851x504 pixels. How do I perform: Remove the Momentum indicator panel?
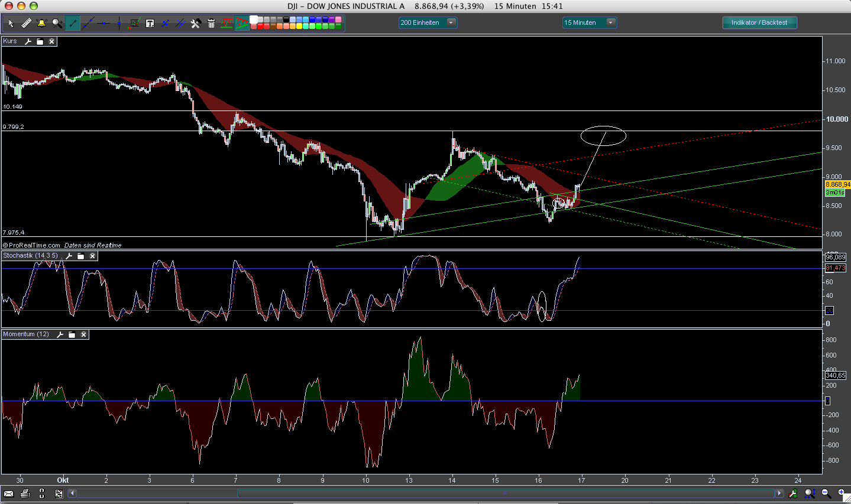[83, 334]
